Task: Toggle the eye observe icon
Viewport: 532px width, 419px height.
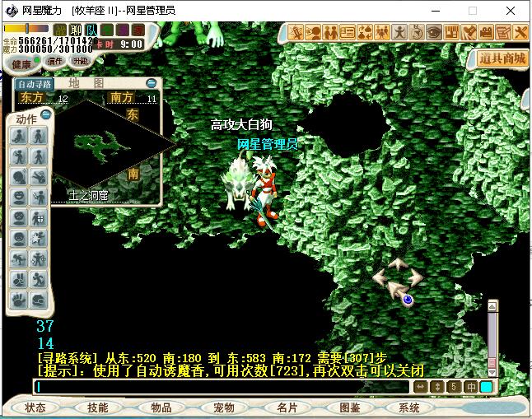Action: (x=434, y=33)
